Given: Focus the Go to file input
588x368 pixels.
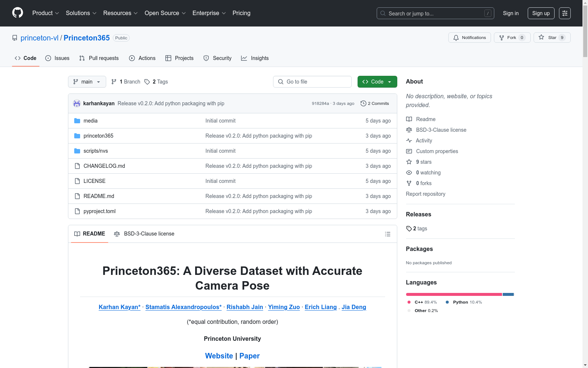Looking at the screenshot, I should [312, 82].
